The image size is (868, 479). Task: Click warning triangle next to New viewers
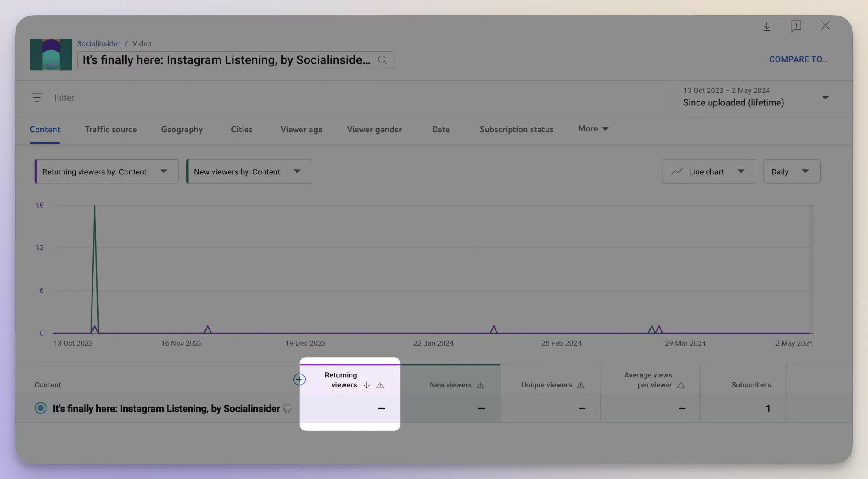point(480,385)
